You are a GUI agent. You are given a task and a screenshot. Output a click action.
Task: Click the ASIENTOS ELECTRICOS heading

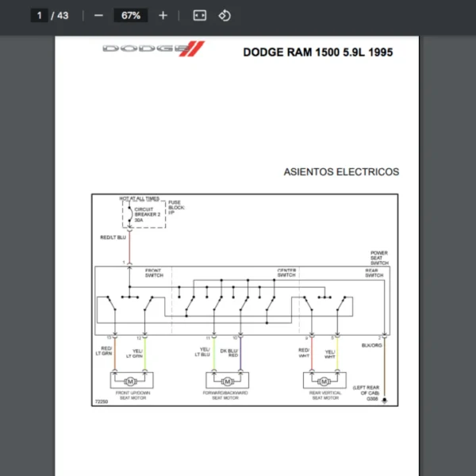click(x=341, y=171)
